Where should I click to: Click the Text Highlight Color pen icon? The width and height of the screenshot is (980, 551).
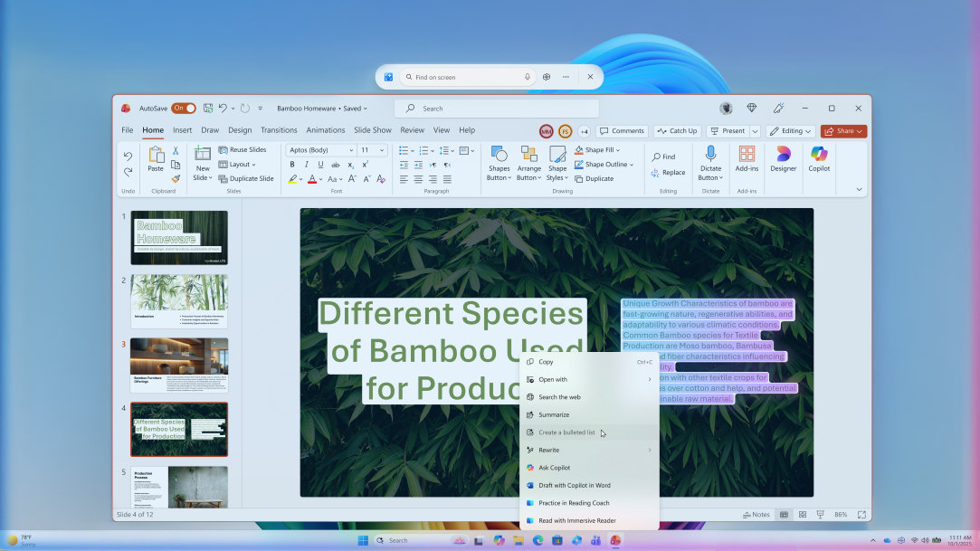click(x=293, y=180)
